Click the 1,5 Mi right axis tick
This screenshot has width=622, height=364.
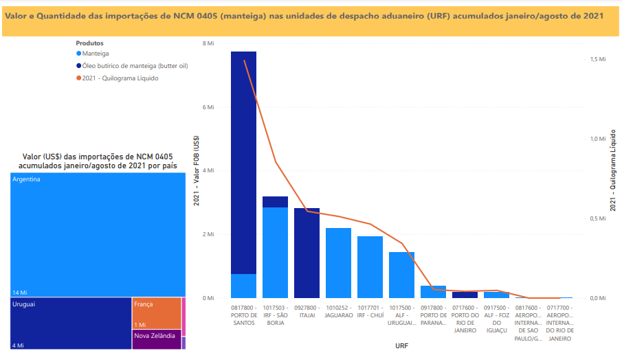(598, 59)
